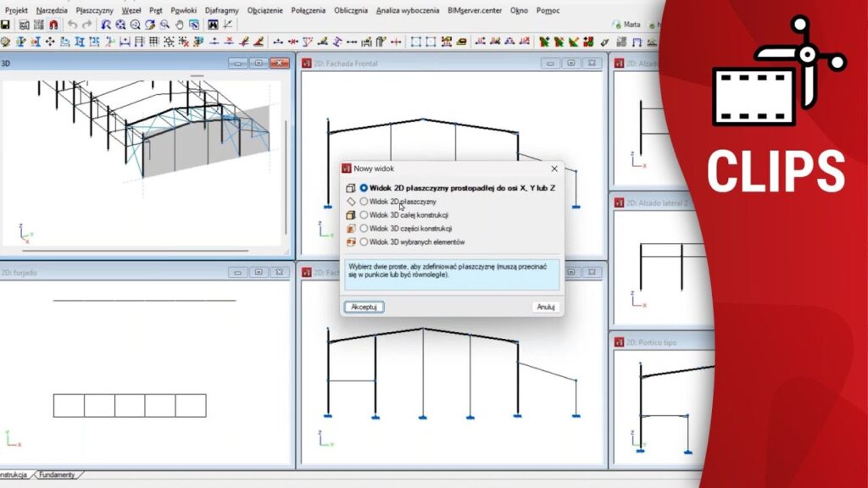Click the red magnet snap icon
This screenshot has width=868, height=488.
[x=54, y=25]
